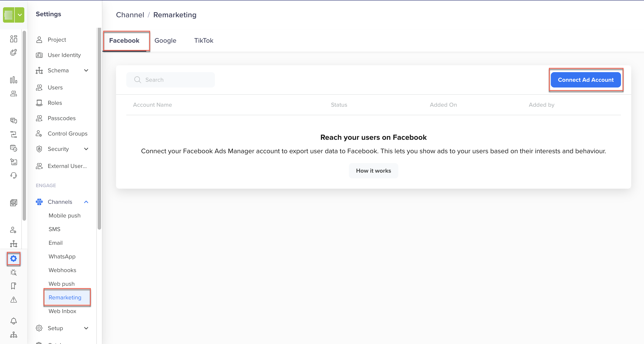
Task: Open the Email channel
Action: click(x=55, y=243)
